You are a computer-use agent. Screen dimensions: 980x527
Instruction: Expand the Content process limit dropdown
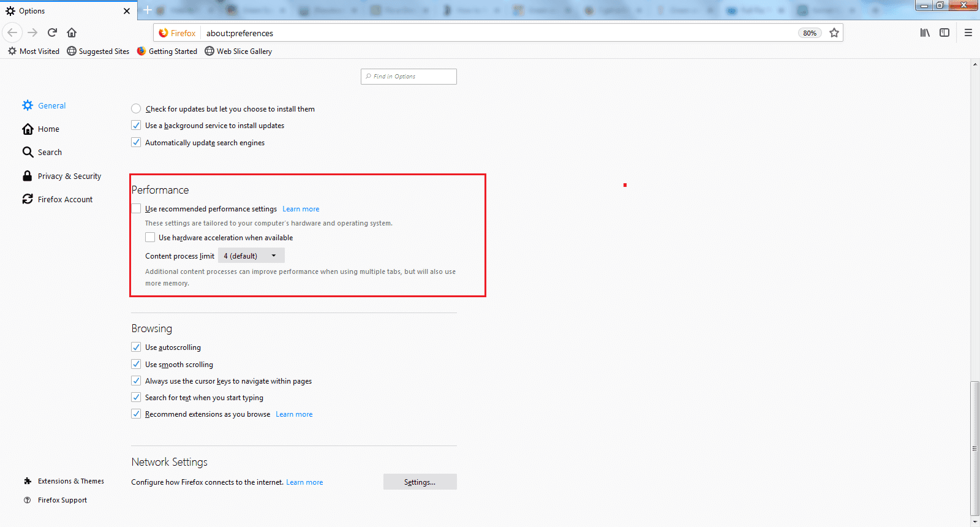point(251,256)
